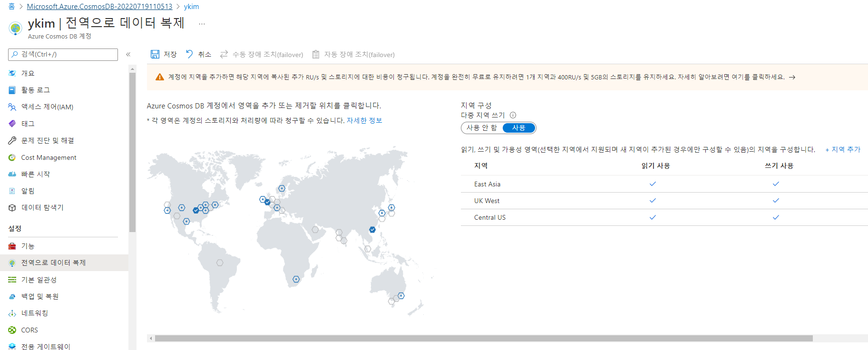Select UK West region row text

(x=487, y=201)
